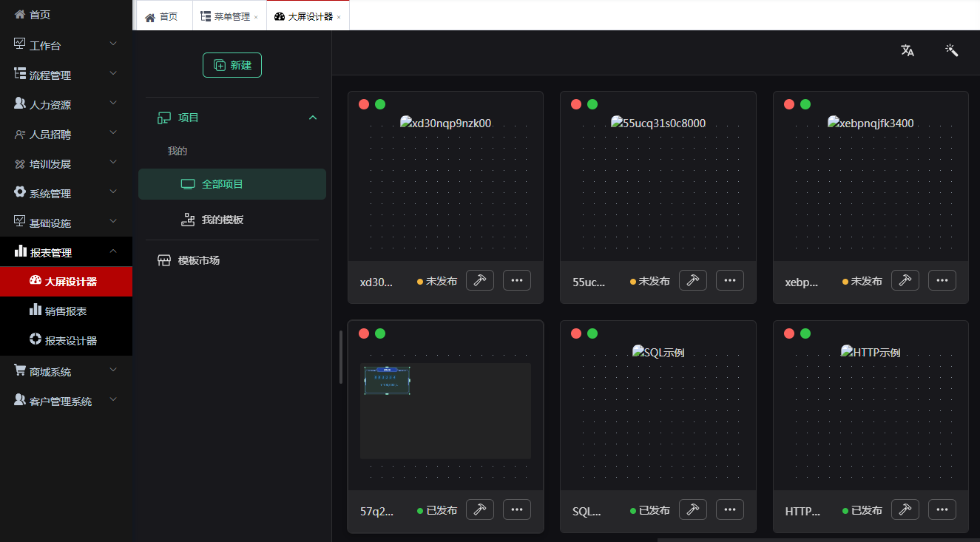The image size is (980, 542).
Task: Open more options for xd30 project
Action: (x=517, y=280)
